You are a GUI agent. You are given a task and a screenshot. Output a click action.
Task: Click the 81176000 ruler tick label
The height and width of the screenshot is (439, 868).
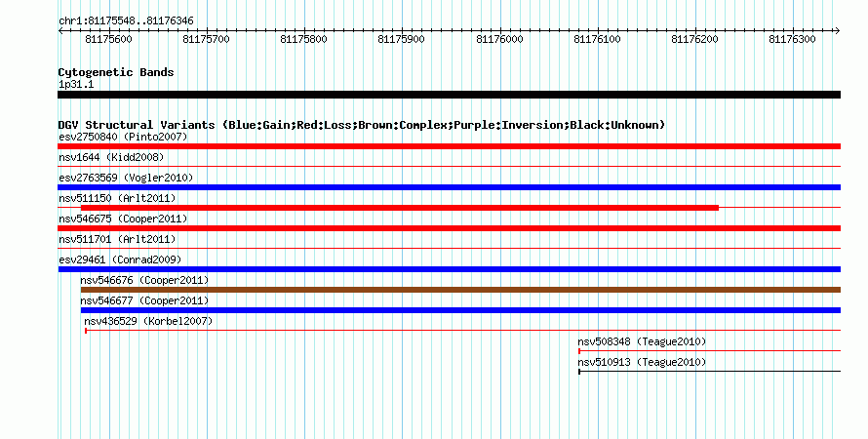click(499, 39)
